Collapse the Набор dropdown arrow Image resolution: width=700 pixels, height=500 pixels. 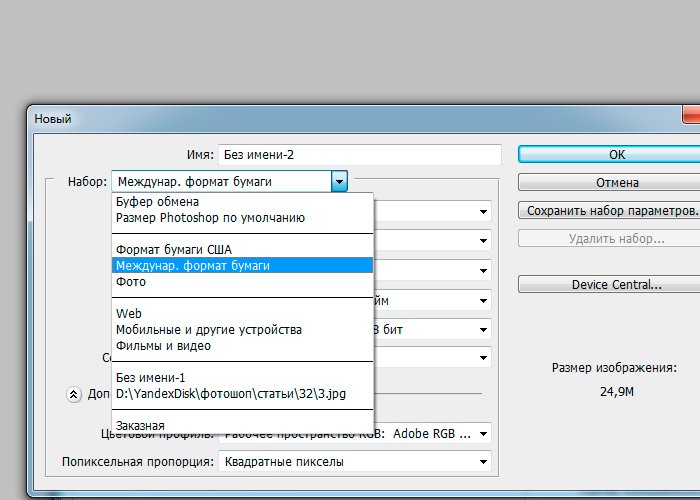(x=340, y=182)
